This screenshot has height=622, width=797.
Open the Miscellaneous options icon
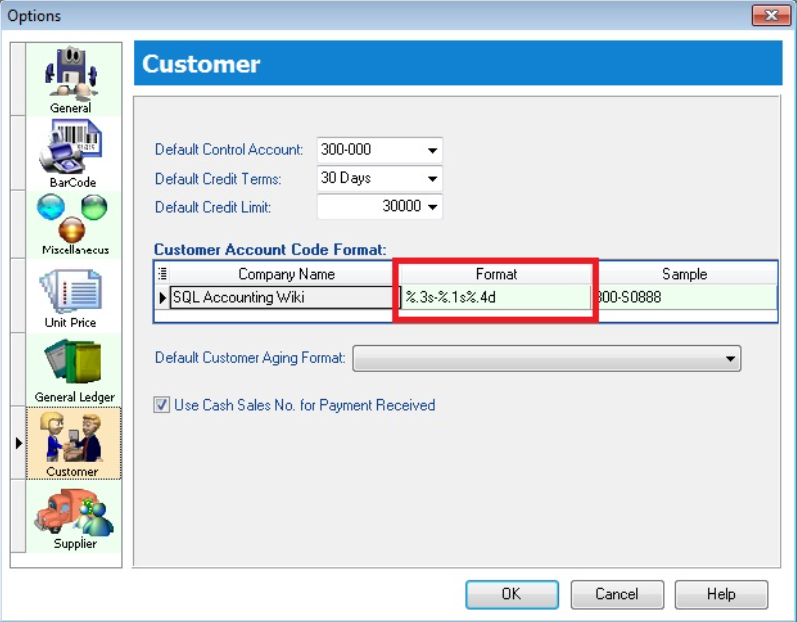[x=73, y=225]
